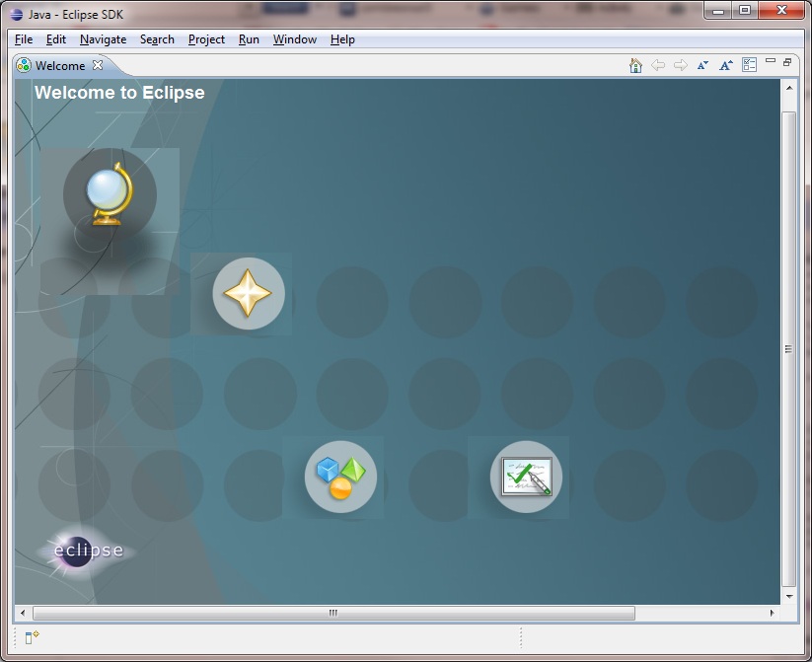Click the vertical scrollbar thumb

(788, 349)
